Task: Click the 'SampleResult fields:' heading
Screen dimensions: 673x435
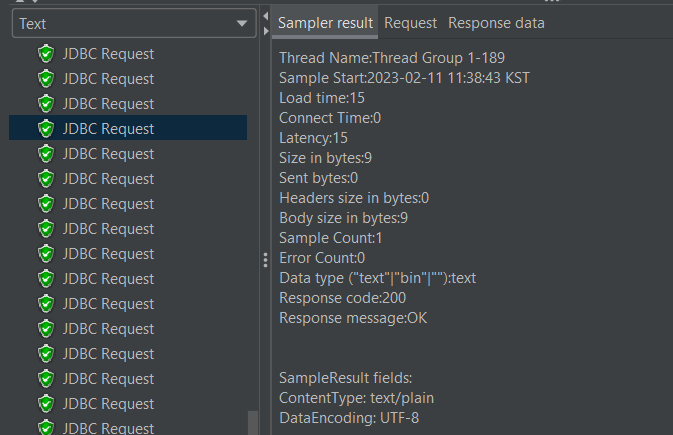Action: pos(346,378)
